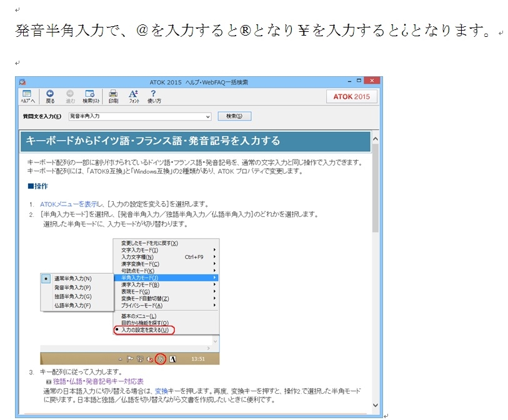Select 独語半角入力(G) option
Viewport: 508px width, 420px height.
tap(73, 296)
